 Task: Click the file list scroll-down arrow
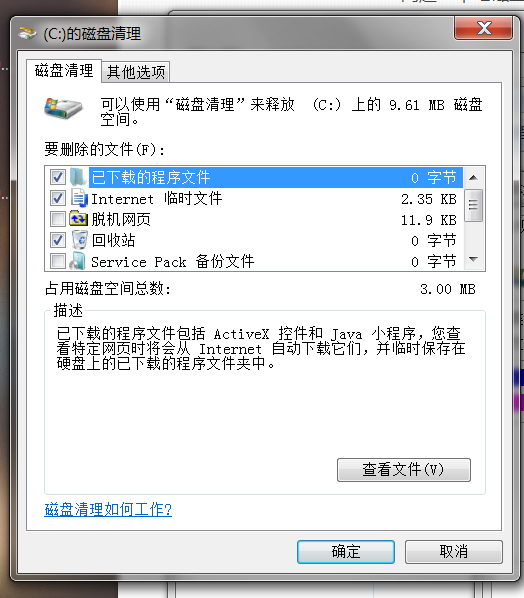point(473,260)
